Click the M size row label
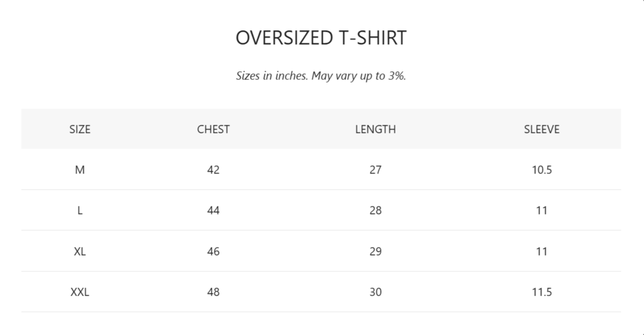The height and width of the screenshot is (335, 644). (x=79, y=170)
